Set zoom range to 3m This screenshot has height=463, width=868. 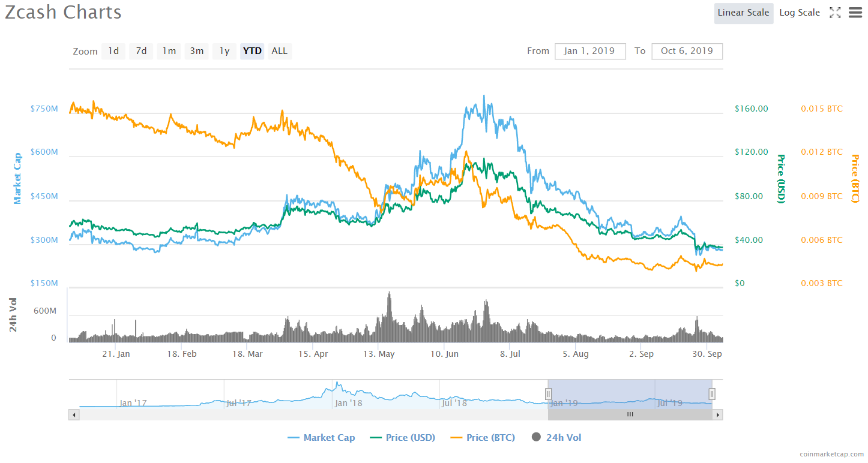(x=197, y=51)
